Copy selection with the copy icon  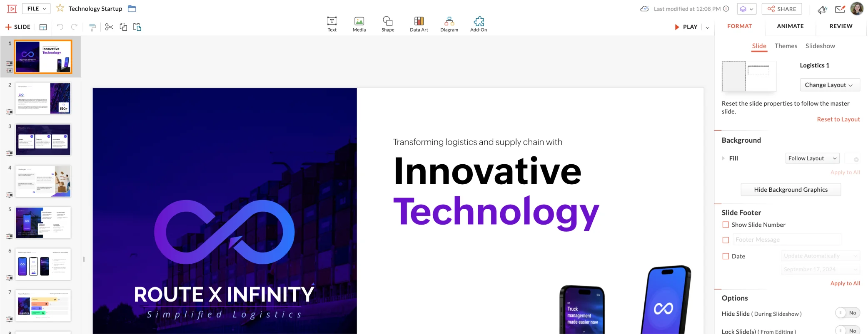pos(123,27)
